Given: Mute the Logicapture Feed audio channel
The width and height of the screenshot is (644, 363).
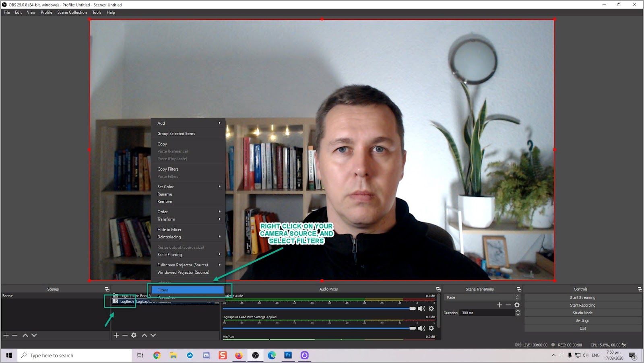Looking at the screenshot, I should (x=421, y=328).
